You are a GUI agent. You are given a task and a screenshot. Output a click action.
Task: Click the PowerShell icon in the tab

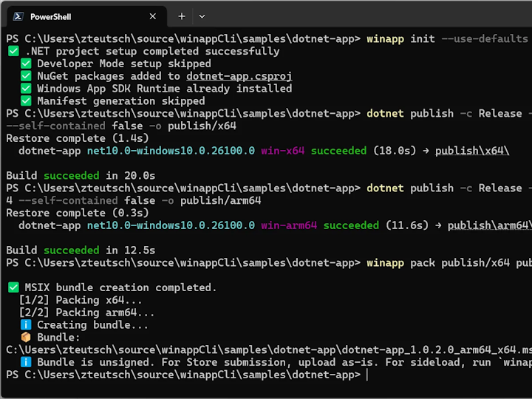point(18,16)
